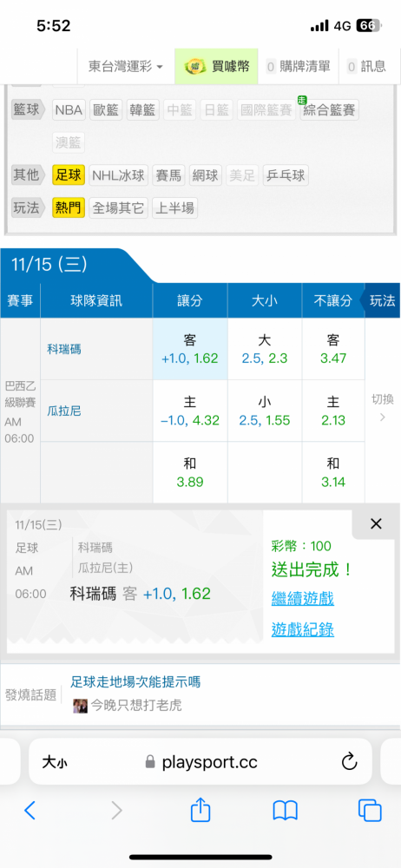The height and width of the screenshot is (868, 401).
Task: Select the 足球 sport filter
Action: point(69,175)
